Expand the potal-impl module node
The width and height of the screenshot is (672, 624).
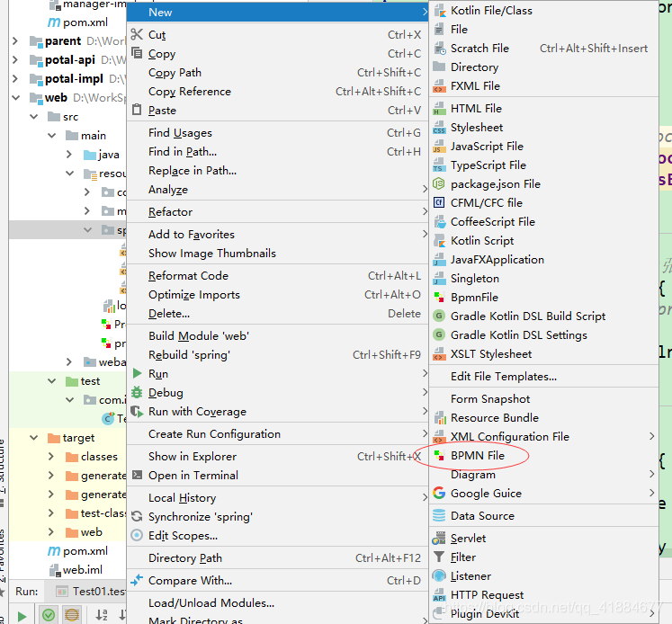15,79
